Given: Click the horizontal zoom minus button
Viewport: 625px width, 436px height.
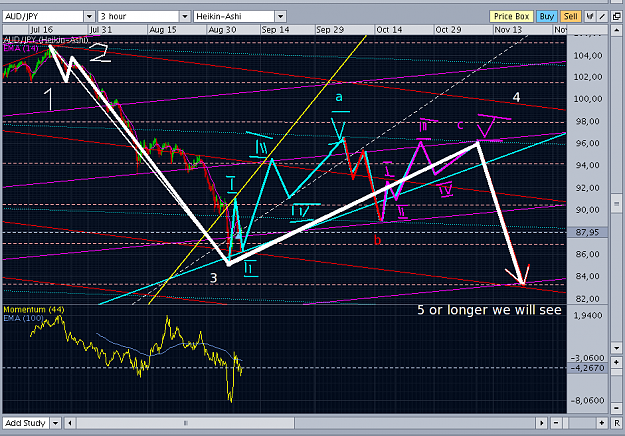Looking at the screenshot, I should 556,423.
